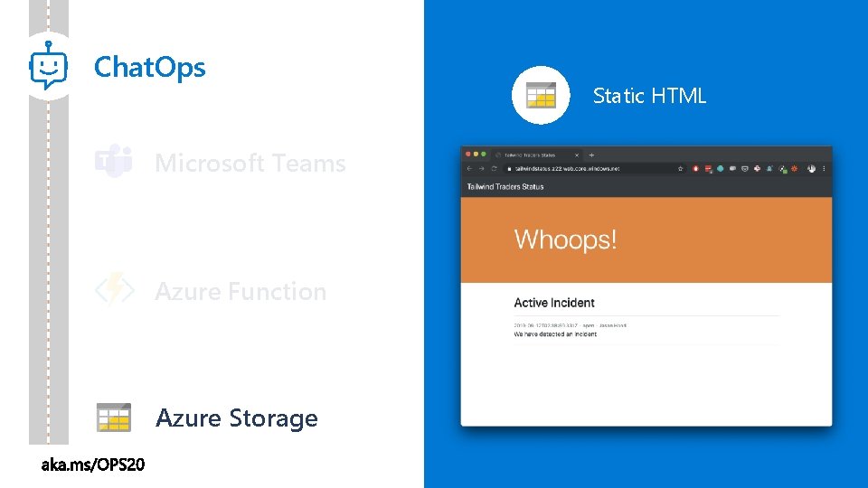Image resolution: width=868 pixels, height=488 pixels.
Task: Click the Static HTML heading
Action: [x=649, y=96]
